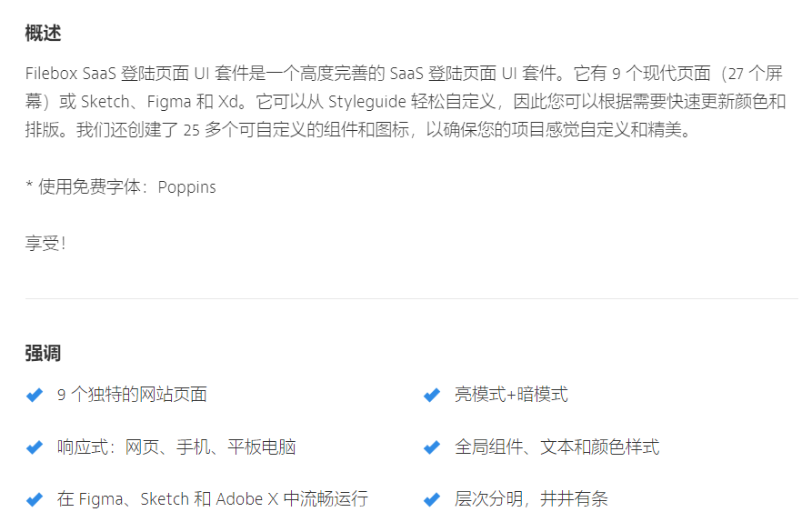802x532 pixels.
Task: Click the 使用免费字体 note line
Action: coord(121,187)
